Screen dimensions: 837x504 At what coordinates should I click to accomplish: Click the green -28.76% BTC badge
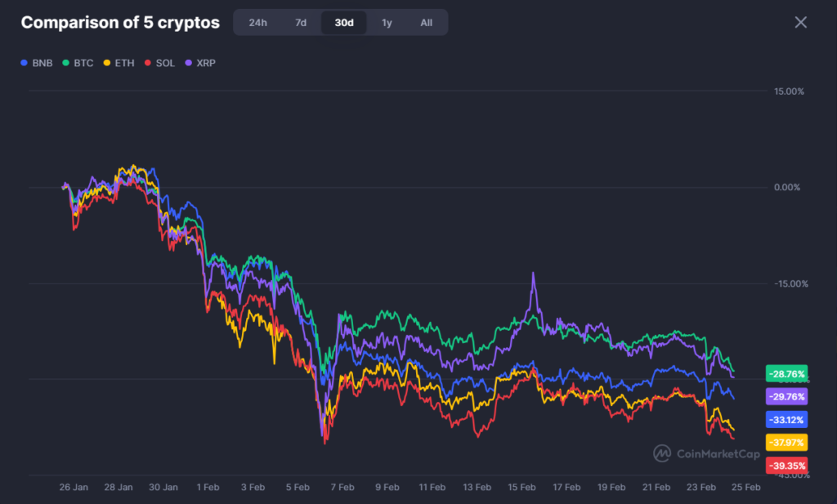click(x=786, y=373)
